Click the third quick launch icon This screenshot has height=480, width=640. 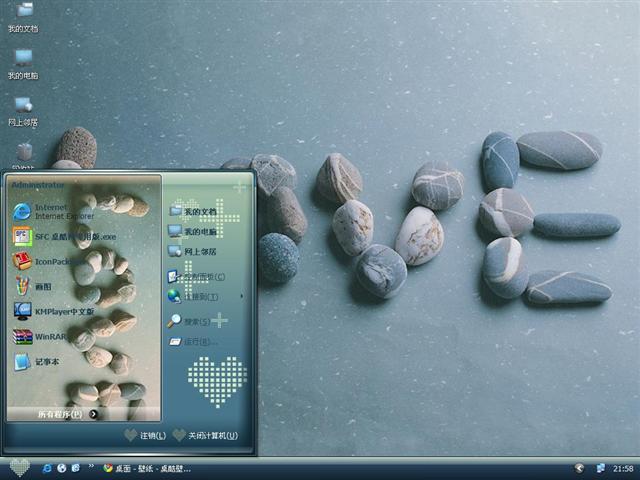coord(76,468)
